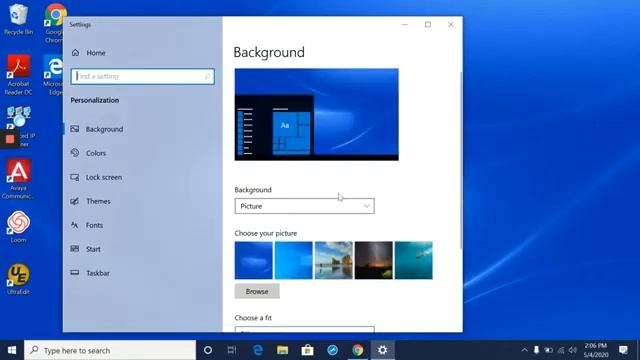Select the Avaya Communicator desktop icon
The image size is (640, 360).
coord(18,179)
